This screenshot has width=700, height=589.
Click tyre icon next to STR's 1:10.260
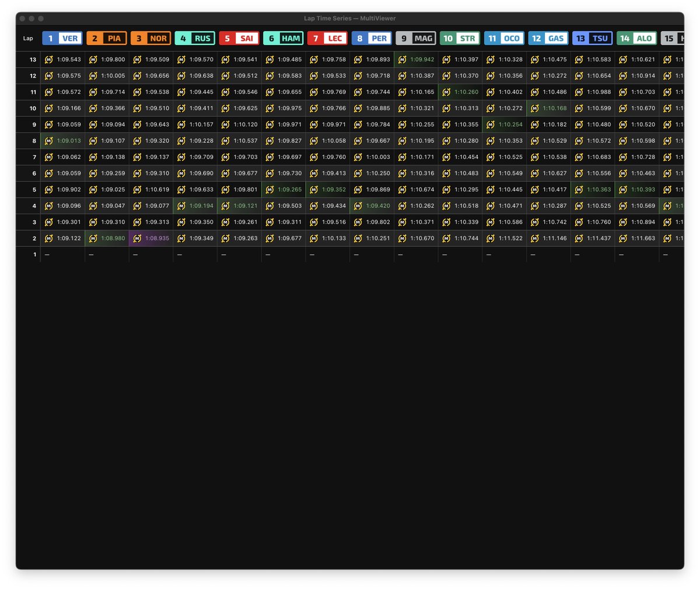pyautogui.click(x=446, y=92)
